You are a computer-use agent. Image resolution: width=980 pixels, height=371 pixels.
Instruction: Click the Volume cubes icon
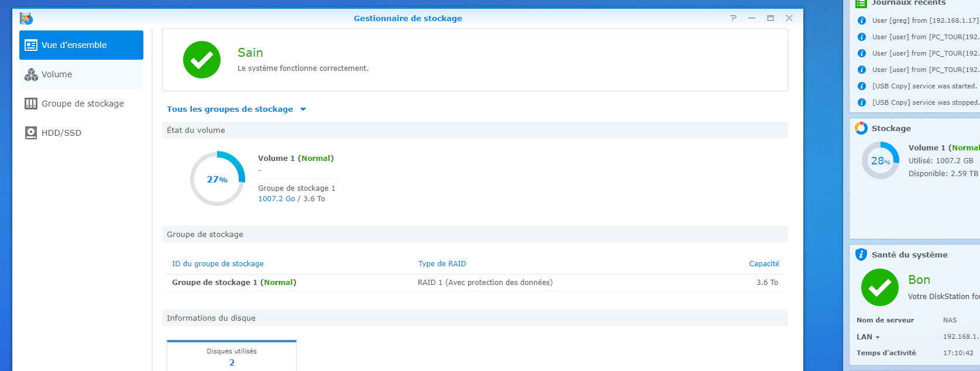pyautogui.click(x=31, y=74)
